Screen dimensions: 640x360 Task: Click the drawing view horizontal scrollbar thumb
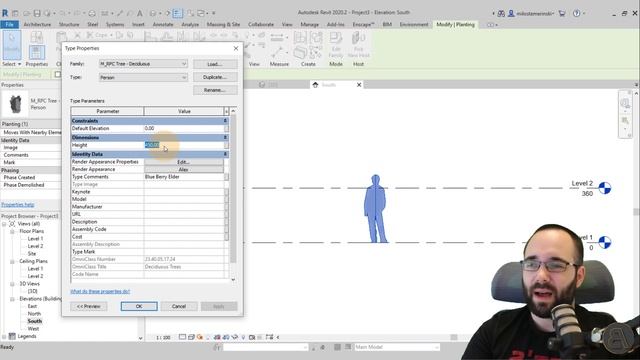click(453, 337)
